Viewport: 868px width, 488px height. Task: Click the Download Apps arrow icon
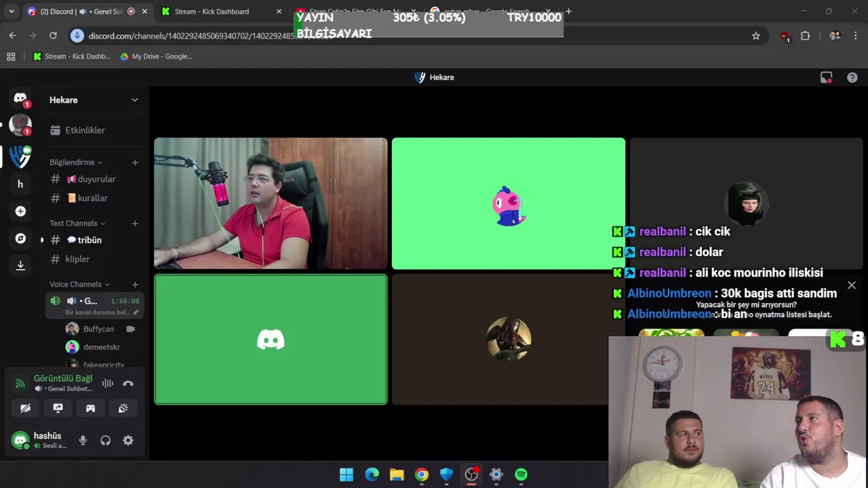point(20,266)
